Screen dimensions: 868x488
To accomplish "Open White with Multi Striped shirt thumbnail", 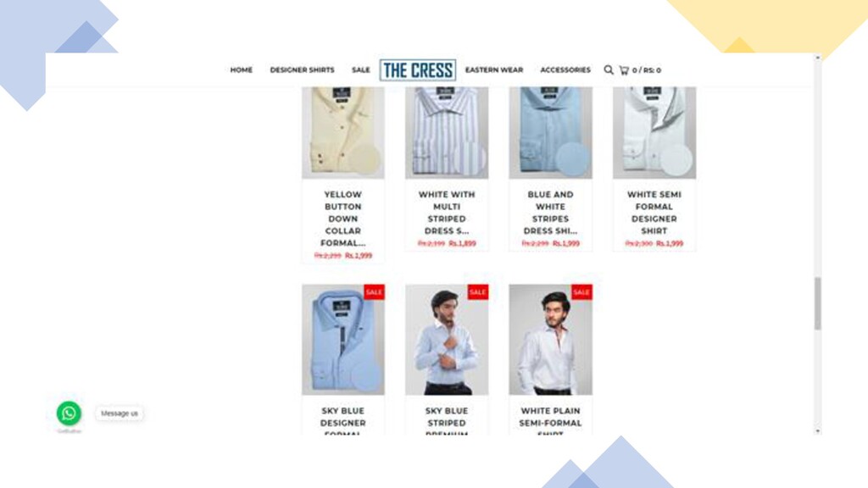I will coord(447,132).
